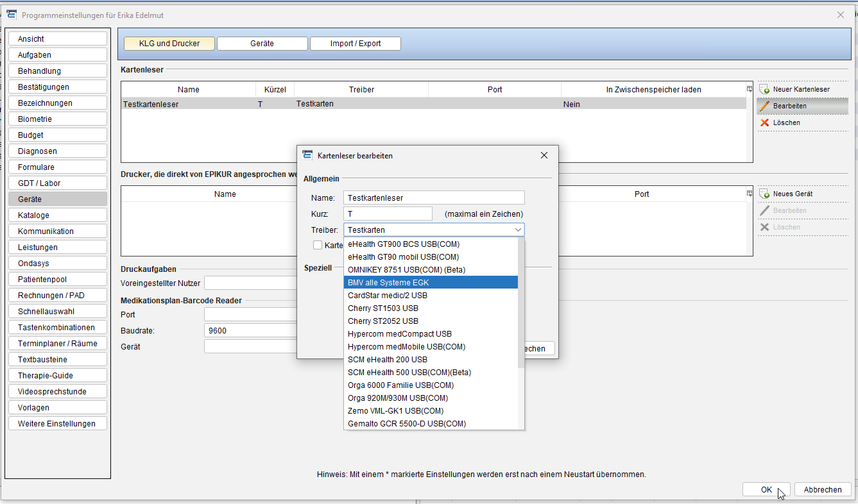Click the Neues Gerät add icon

click(x=764, y=194)
